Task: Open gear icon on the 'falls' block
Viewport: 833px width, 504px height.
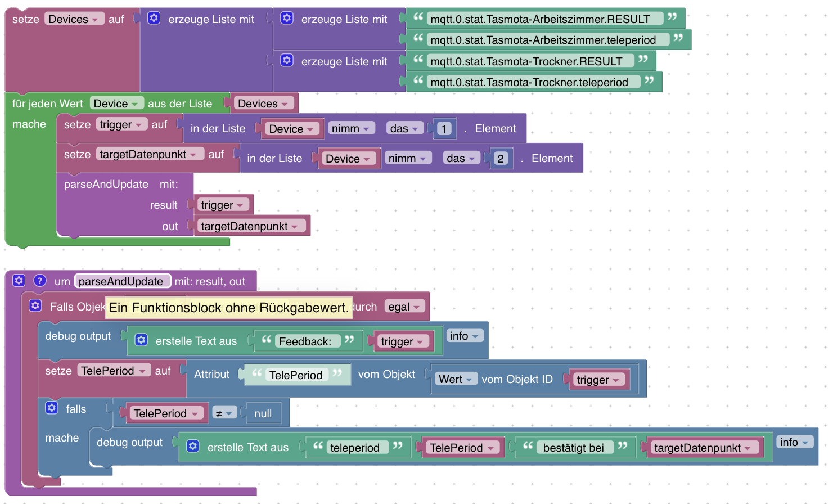Action: [x=52, y=408]
